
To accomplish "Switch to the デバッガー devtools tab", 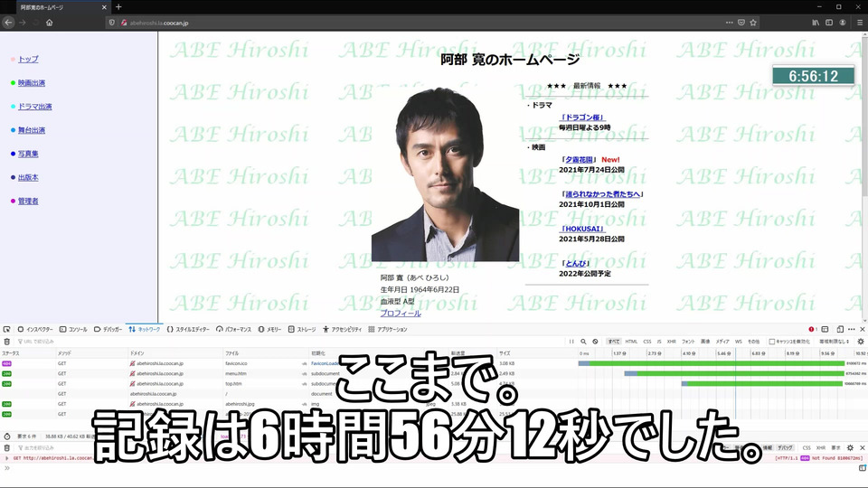I will (108, 329).
